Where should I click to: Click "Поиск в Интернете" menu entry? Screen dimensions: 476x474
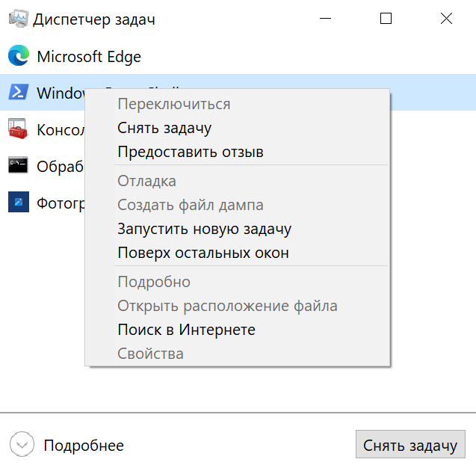point(186,330)
